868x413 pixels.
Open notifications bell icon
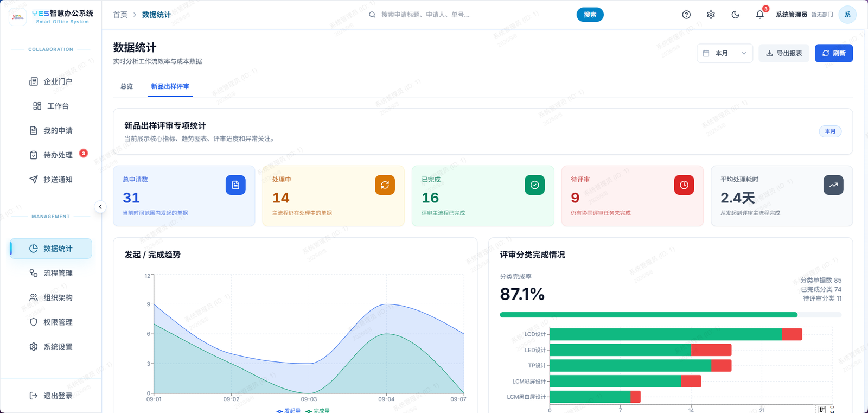(759, 15)
